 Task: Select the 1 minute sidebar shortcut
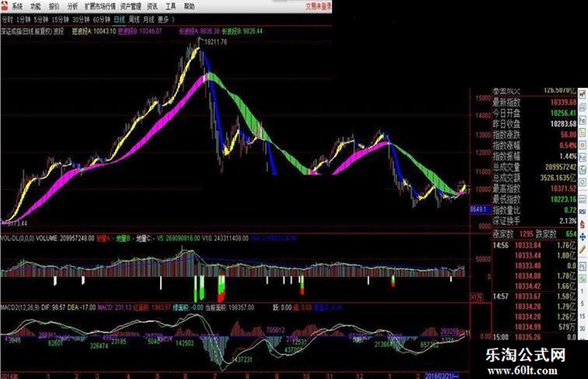point(582,292)
